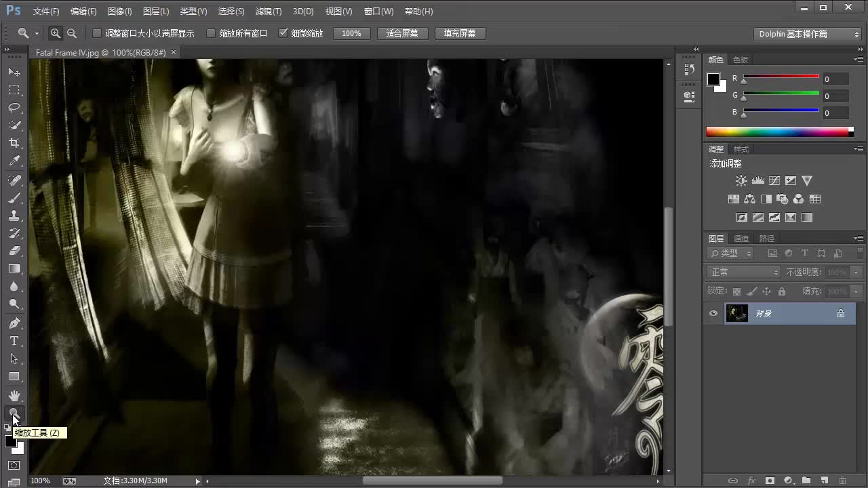Select the Lasso tool
Screen dimensions: 868x488
tap(14, 107)
